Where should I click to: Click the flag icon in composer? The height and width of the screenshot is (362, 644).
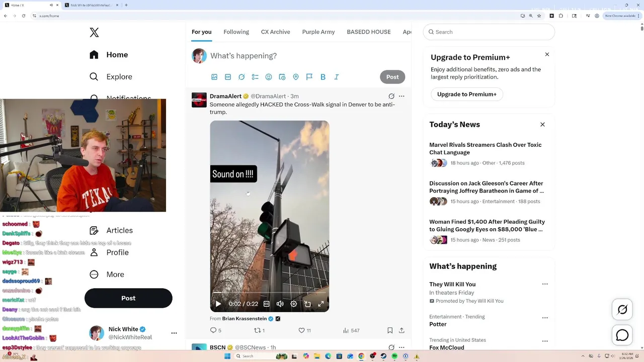pos(309,77)
